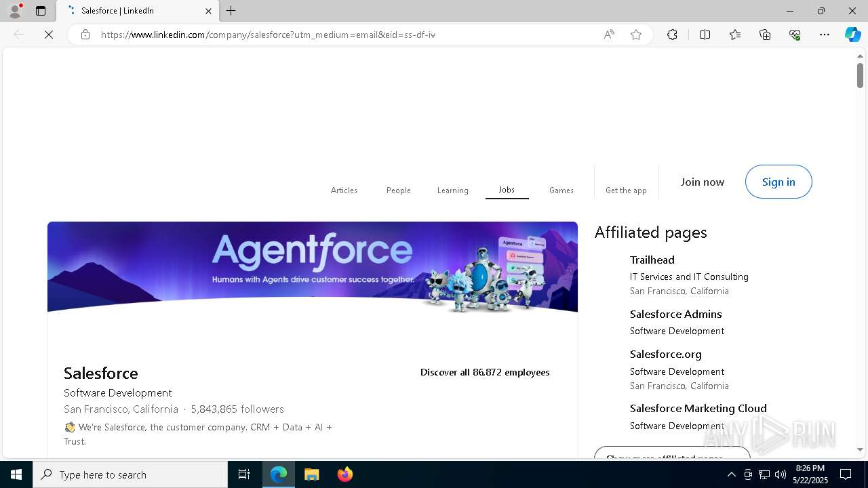
Task: Click the Salesforce company name heading
Action: (x=101, y=373)
